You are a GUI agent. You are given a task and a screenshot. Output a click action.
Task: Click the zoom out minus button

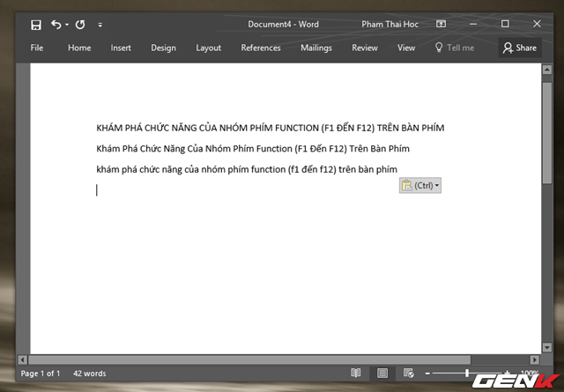[x=427, y=374]
